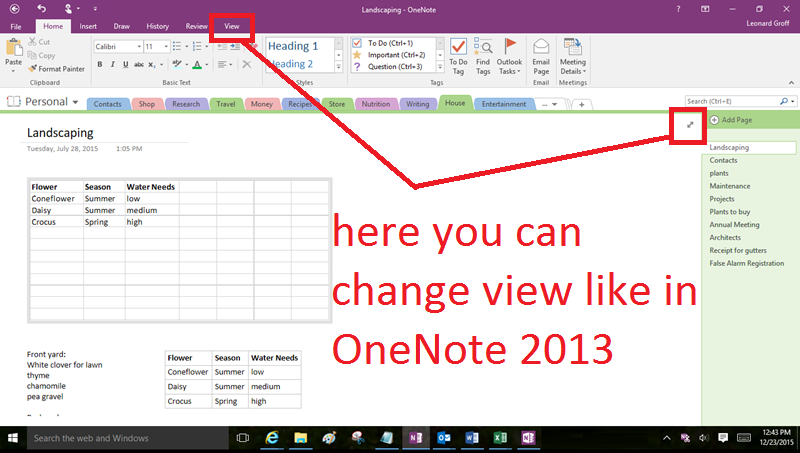
Task: Click the Paste clipboard icon
Action: click(13, 48)
